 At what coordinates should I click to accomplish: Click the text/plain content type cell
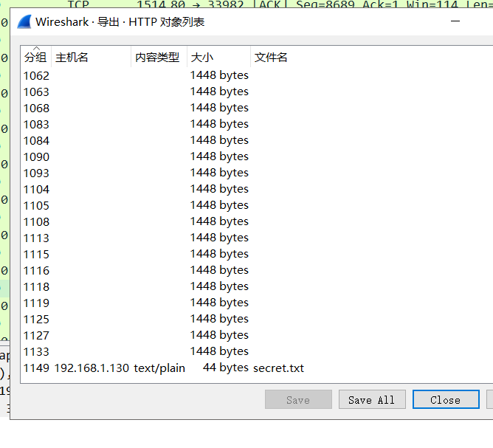tap(159, 368)
